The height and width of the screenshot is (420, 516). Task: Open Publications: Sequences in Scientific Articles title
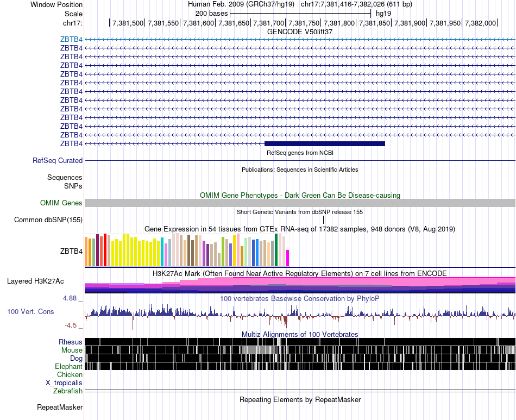pyautogui.click(x=300, y=170)
